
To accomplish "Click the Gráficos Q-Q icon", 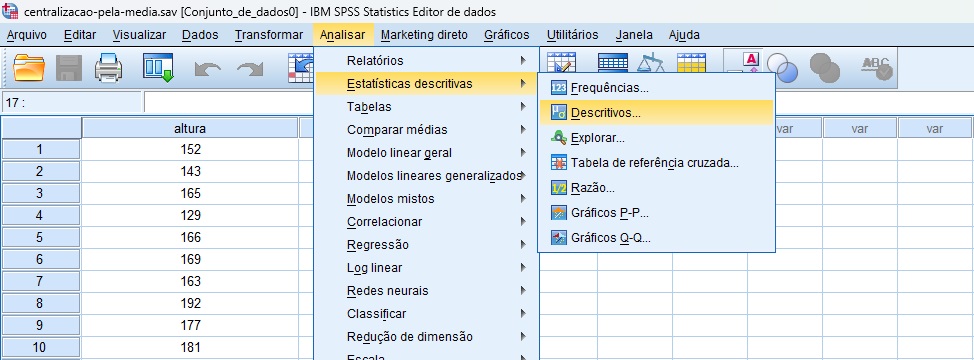I will [559, 238].
